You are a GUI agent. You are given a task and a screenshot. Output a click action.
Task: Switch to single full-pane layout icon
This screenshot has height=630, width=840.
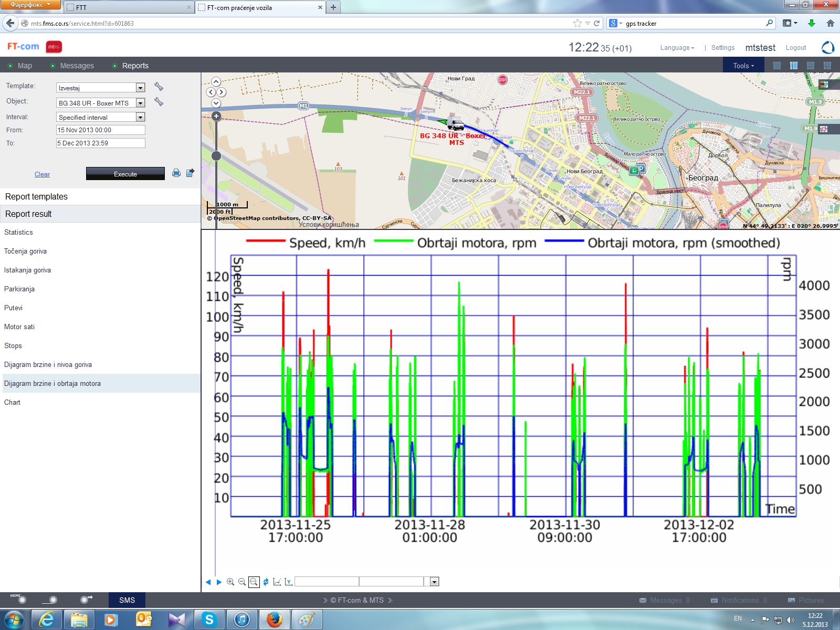777,66
